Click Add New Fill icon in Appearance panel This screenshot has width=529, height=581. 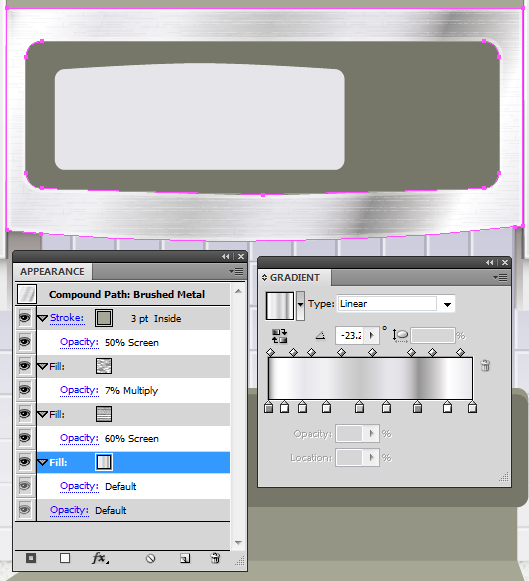click(65, 558)
